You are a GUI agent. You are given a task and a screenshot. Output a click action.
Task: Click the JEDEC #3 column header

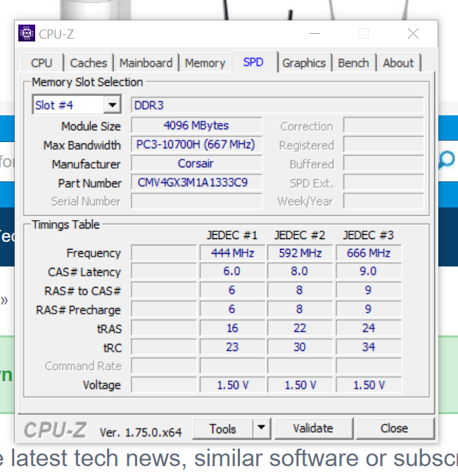369,235
